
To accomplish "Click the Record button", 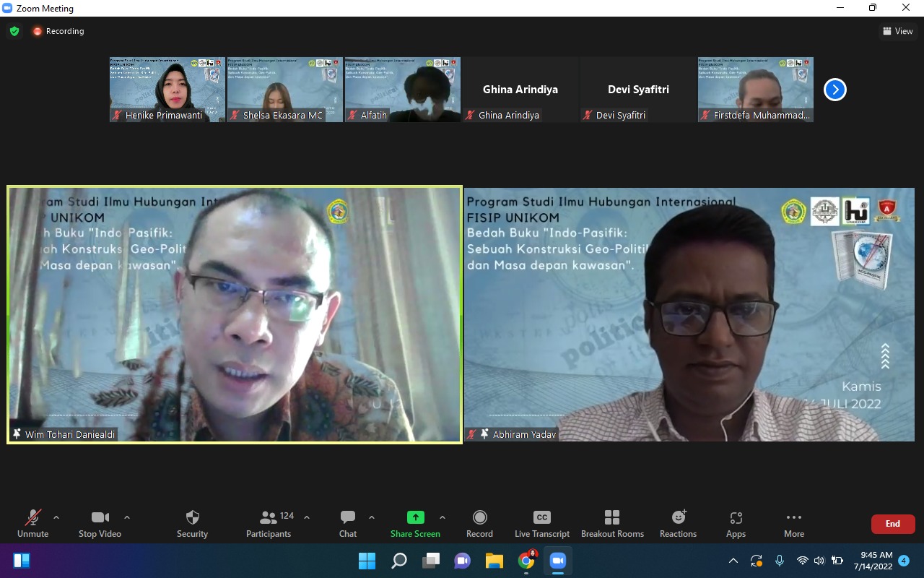I will pyautogui.click(x=479, y=524).
